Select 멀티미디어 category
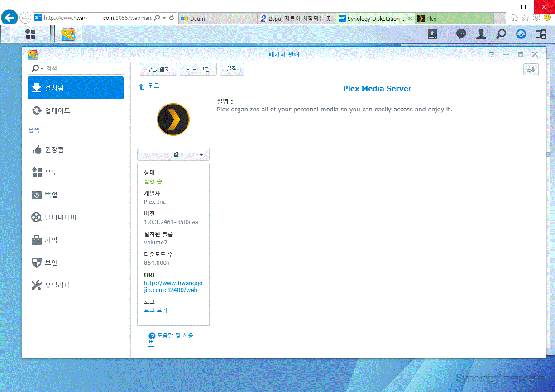 coord(76,217)
